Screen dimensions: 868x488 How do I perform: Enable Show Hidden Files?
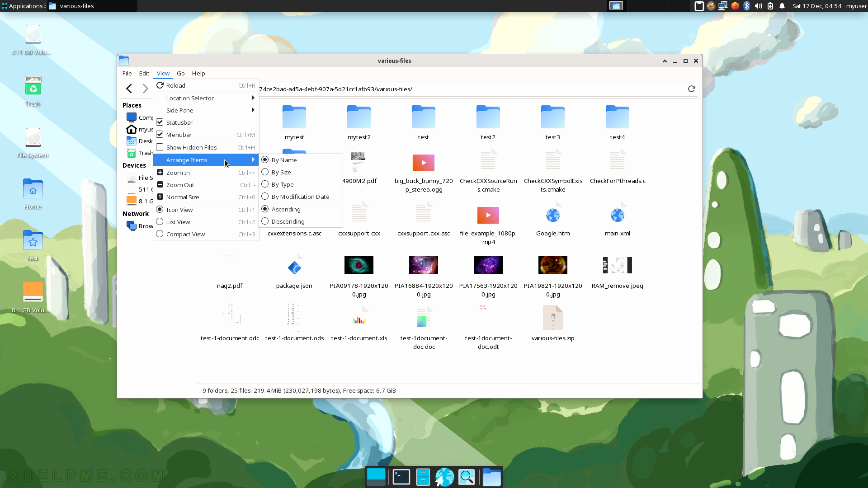206,147
